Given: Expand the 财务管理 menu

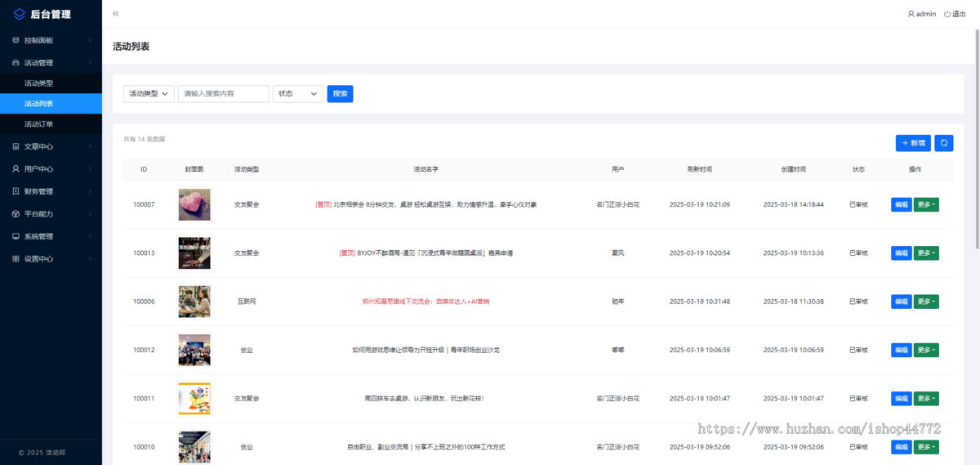Looking at the screenshot, I should tap(51, 191).
